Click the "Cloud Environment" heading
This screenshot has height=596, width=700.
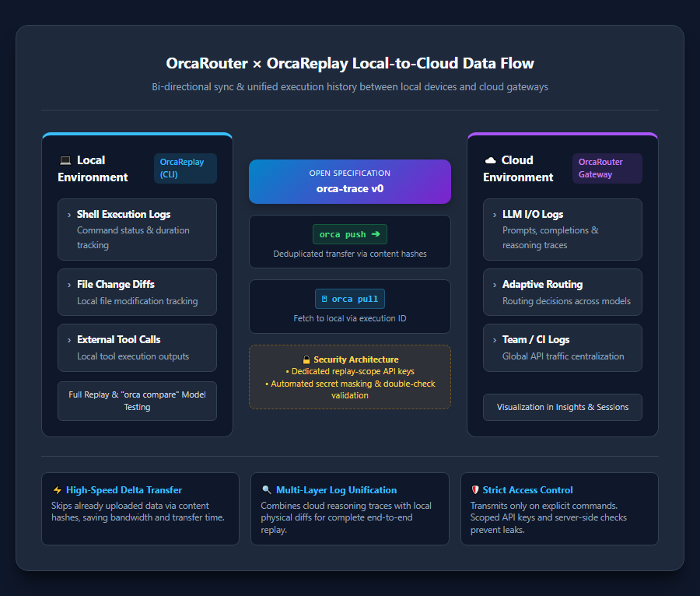[x=518, y=169]
